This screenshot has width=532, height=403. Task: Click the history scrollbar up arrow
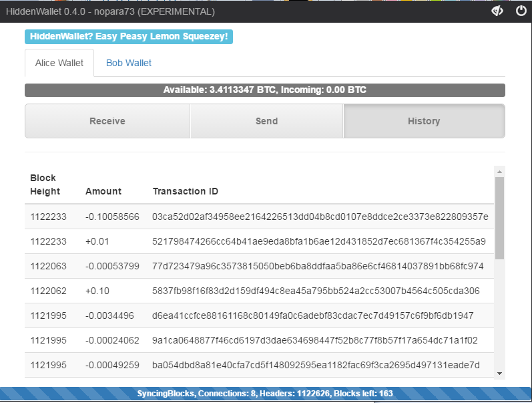click(499, 172)
